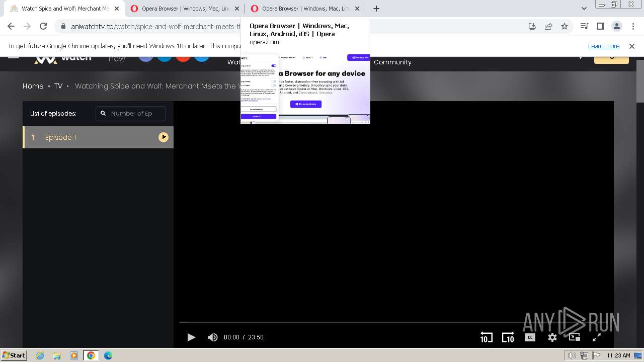Select the Chrome taskbar button
Screen dimensions: 644x362
click(91, 355)
